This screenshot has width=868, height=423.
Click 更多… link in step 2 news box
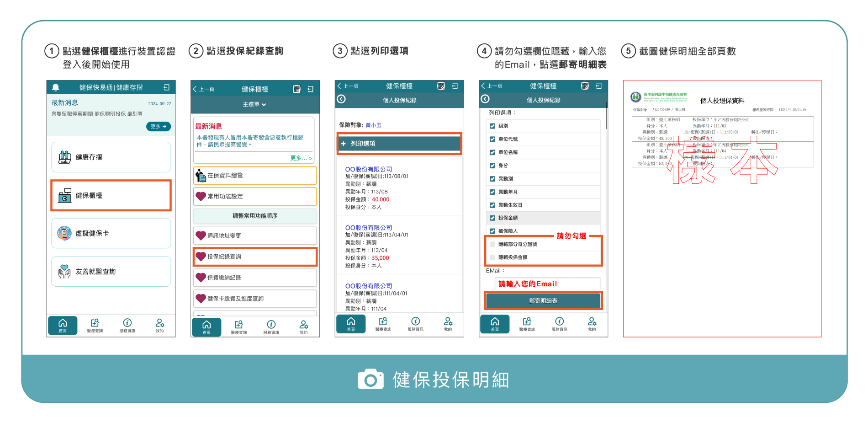coord(301,158)
